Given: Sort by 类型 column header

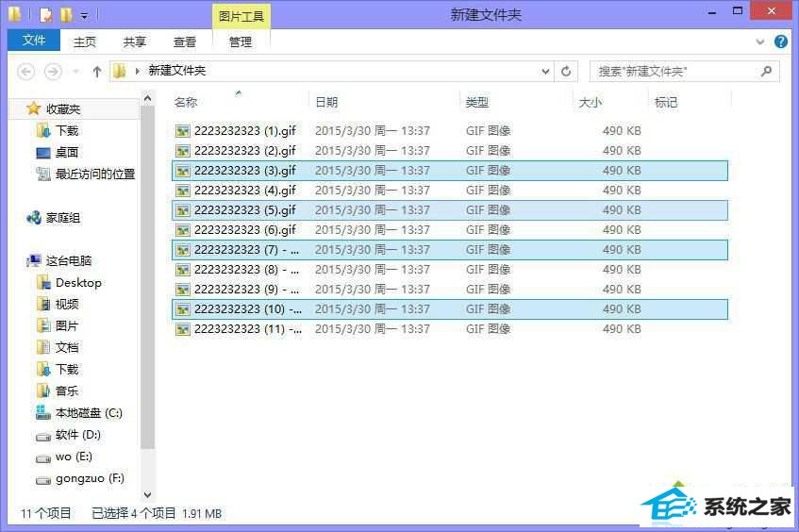Looking at the screenshot, I should (x=477, y=103).
